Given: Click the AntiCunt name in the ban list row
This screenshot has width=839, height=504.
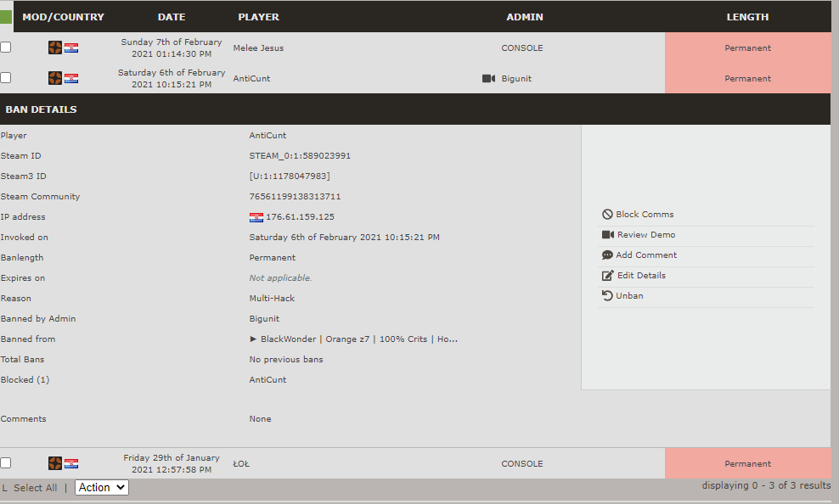Looking at the screenshot, I should (251, 79).
